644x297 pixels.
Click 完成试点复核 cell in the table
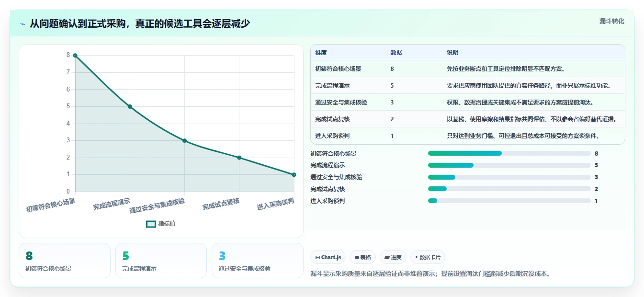[x=332, y=119]
